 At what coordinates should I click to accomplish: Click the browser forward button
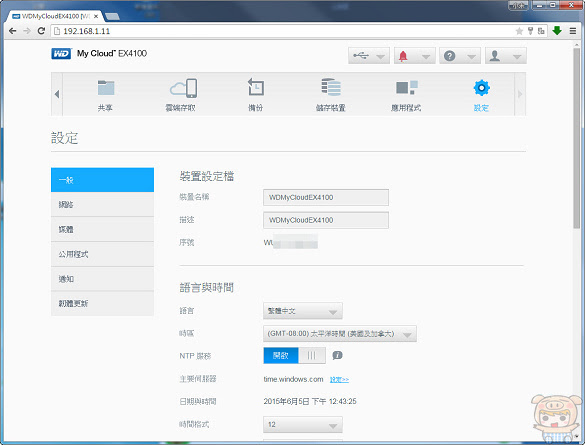pyautogui.click(x=27, y=31)
